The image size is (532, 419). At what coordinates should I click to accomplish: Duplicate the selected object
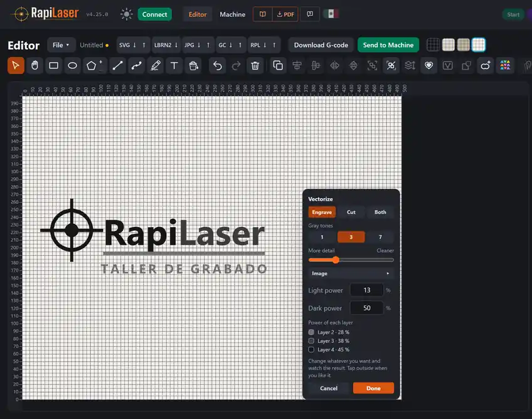tap(278, 65)
